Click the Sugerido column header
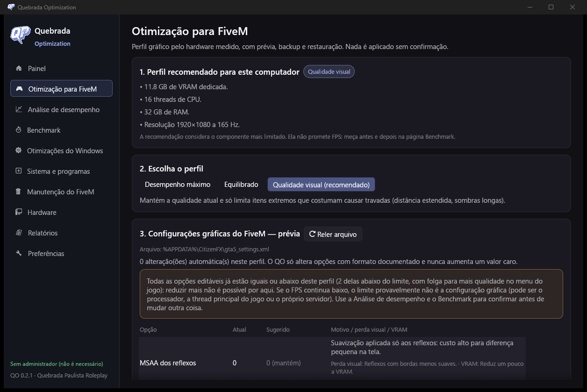 [278, 330]
